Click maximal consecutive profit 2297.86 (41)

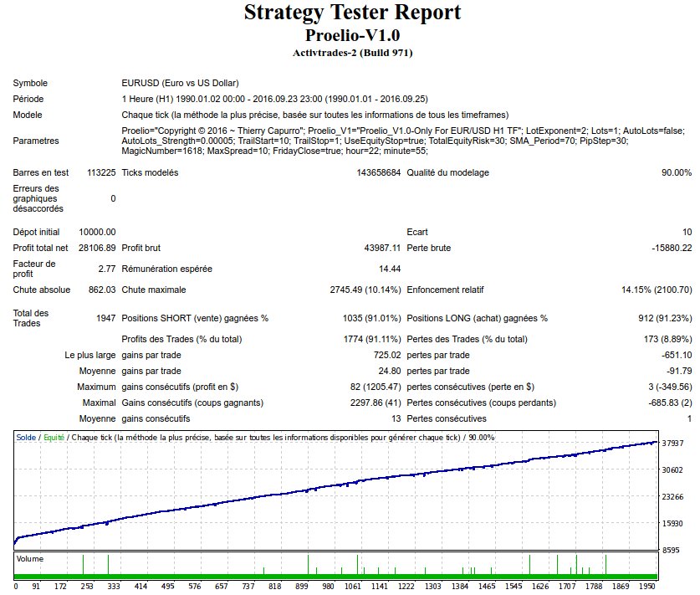[x=376, y=403]
